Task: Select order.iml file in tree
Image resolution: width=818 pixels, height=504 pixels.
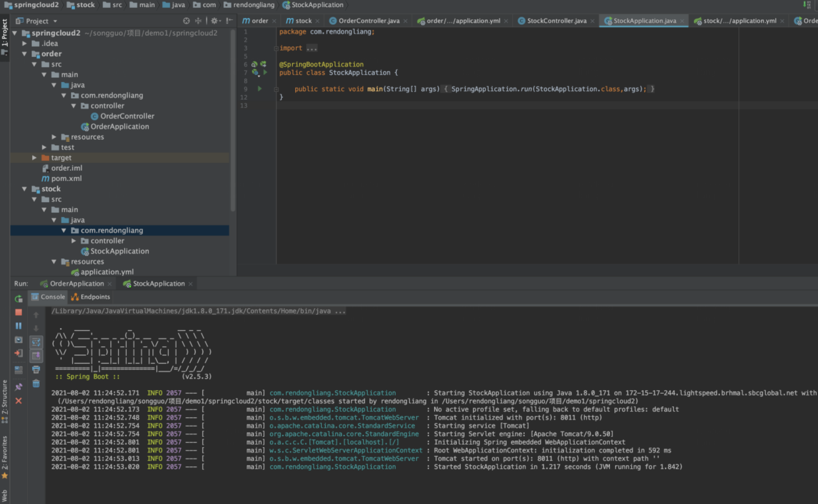Action: click(62, 168)
